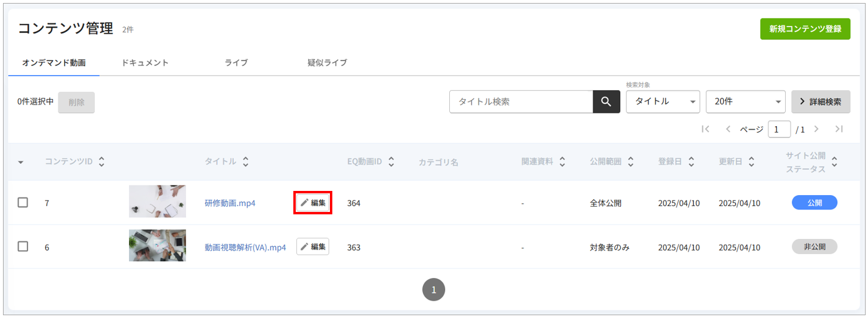Expand the 詳細検索 panel

[821, 101]
